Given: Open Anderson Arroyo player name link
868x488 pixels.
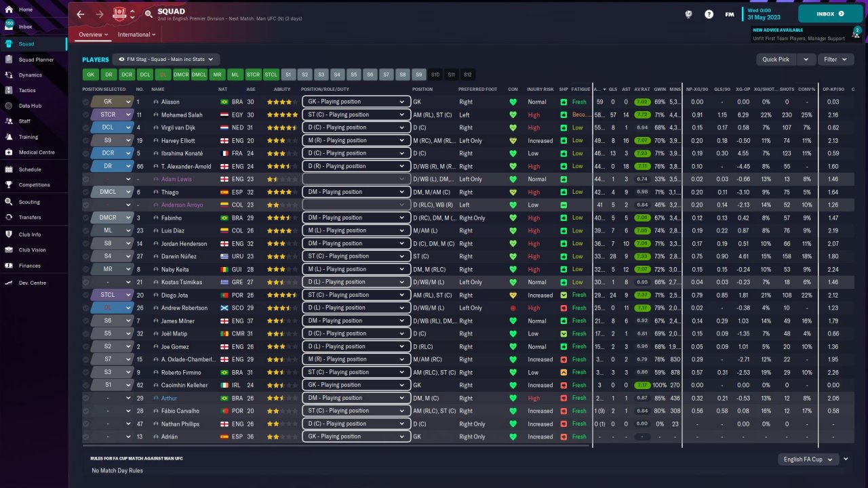Looking at the screenshot, I should coord(182,205).
